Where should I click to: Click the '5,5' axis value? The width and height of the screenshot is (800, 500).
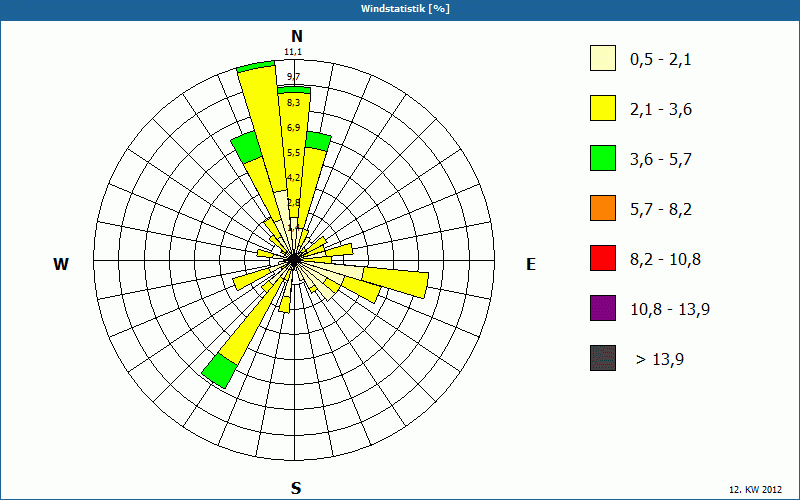pyautogui.click(x=293, y=153)
